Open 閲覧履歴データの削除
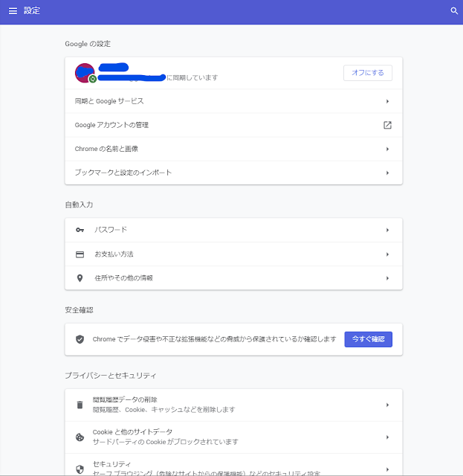The width and height of the screenshot is (463, 476). click(233, 405)
